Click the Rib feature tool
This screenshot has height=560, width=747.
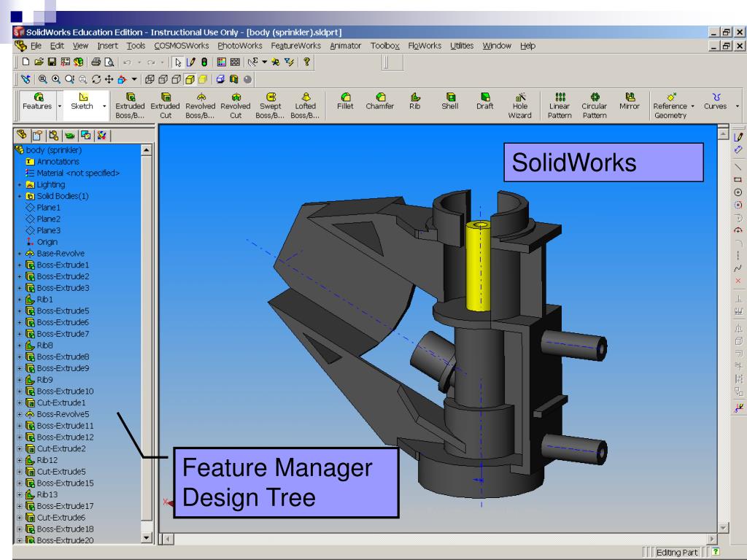coord(415,101)
